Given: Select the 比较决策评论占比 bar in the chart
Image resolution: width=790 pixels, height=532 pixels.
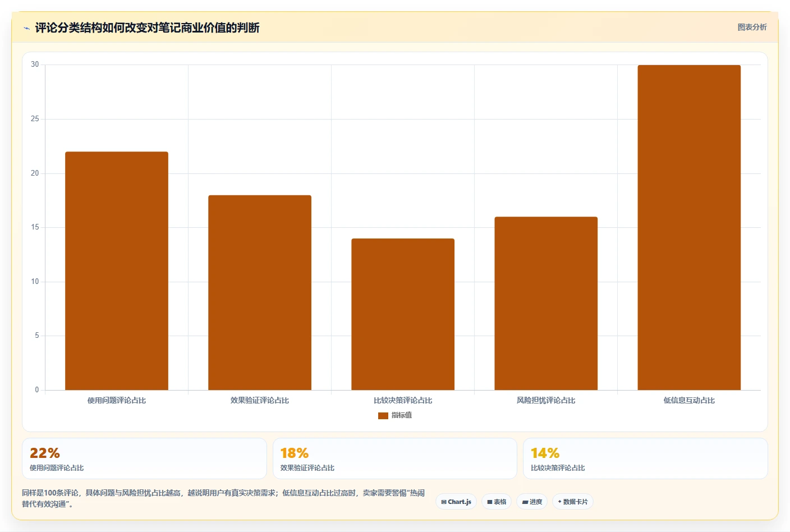Looking at the screenshot, I should click(x=403, y=314).
